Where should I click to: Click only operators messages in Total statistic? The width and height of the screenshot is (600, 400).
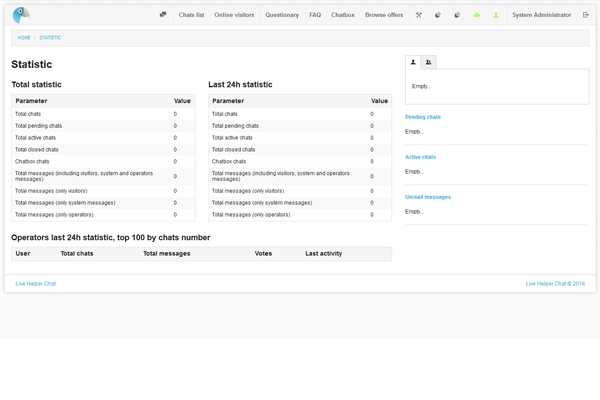[103, 215]
